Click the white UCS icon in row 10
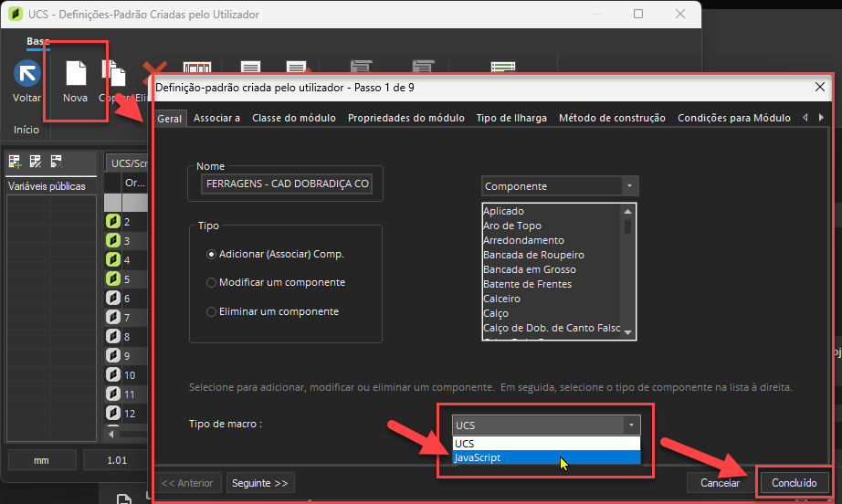Viewport: 842px width, 504px height. [113, 375]
